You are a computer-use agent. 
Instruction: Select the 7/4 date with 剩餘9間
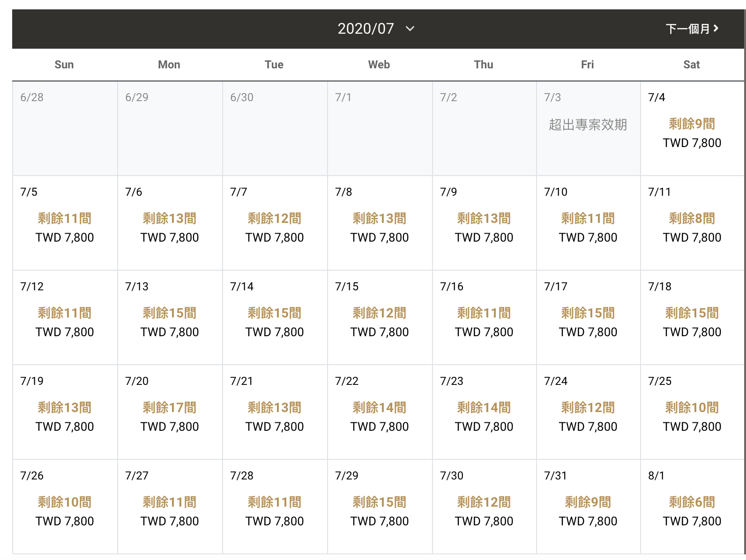692,129
